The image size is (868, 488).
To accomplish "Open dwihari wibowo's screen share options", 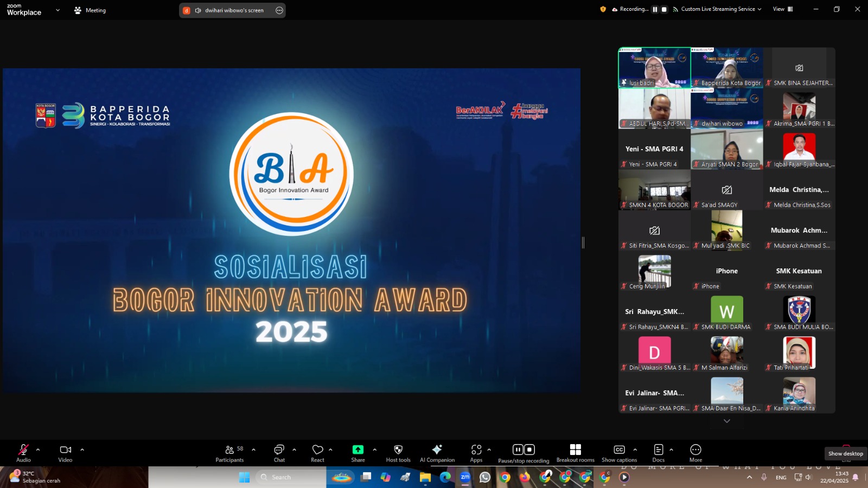I will click(x=279, y=10).
